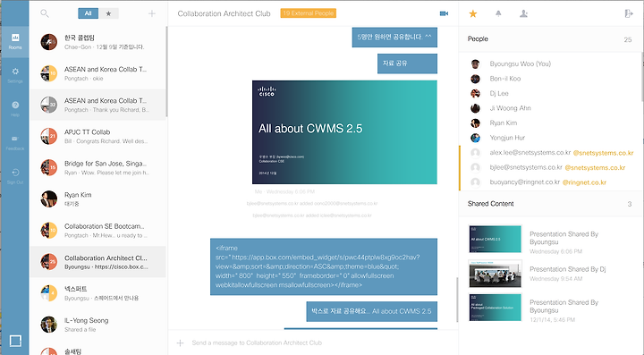Select Collaboration Architect Club in room list
This screenshot has width=644, height=355.
[97, 262]
